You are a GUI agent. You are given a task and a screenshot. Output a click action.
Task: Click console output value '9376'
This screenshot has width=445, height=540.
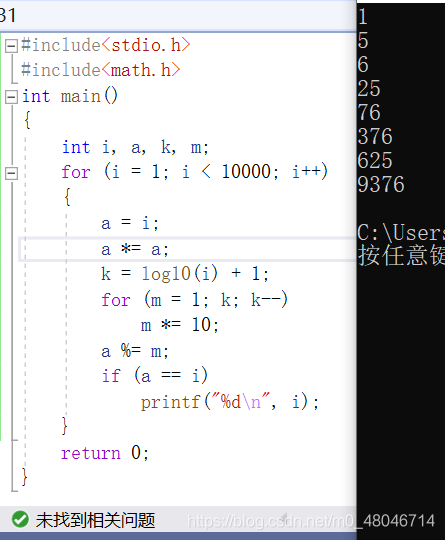click(x=381, y=185)
